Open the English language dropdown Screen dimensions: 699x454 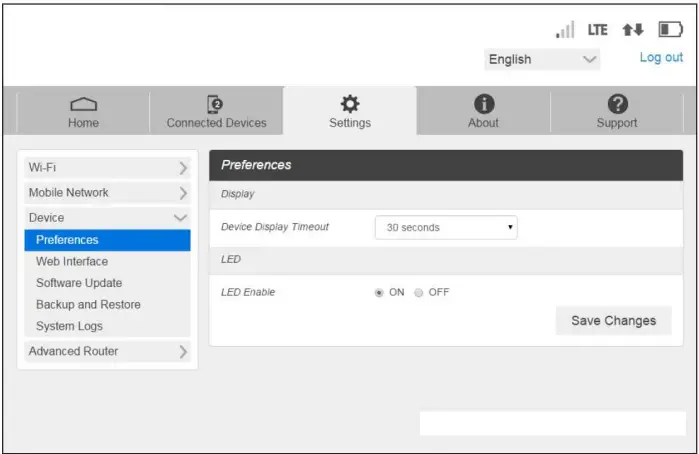click(542, 59)
